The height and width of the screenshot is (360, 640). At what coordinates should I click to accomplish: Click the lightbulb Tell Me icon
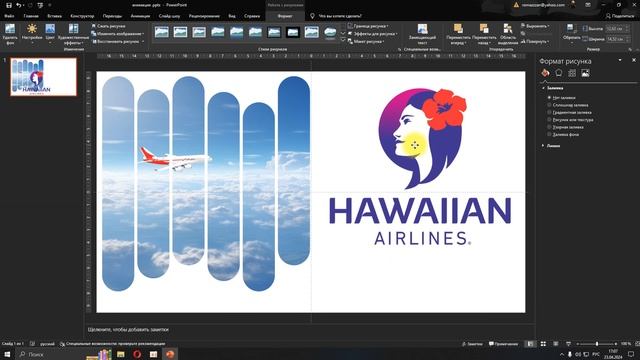coord(312,16)
